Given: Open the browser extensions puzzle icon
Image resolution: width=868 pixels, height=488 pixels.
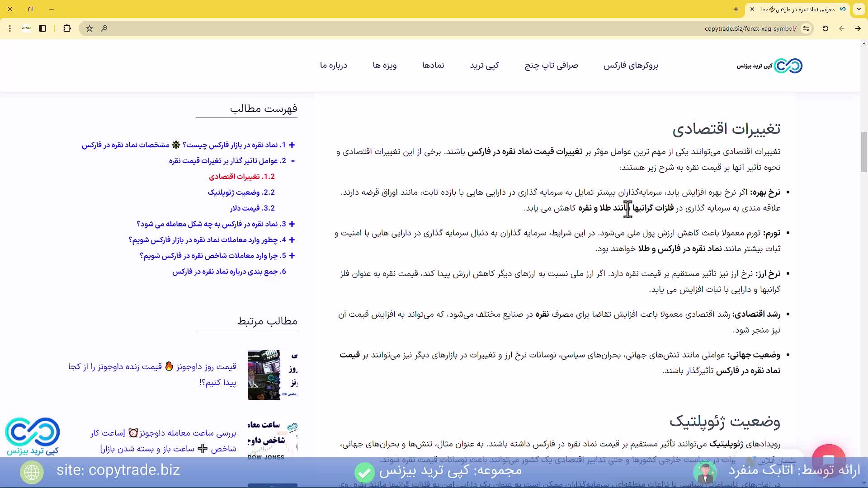Looking at the screenshot, I should pyautogui.click(x=67, y=28).
